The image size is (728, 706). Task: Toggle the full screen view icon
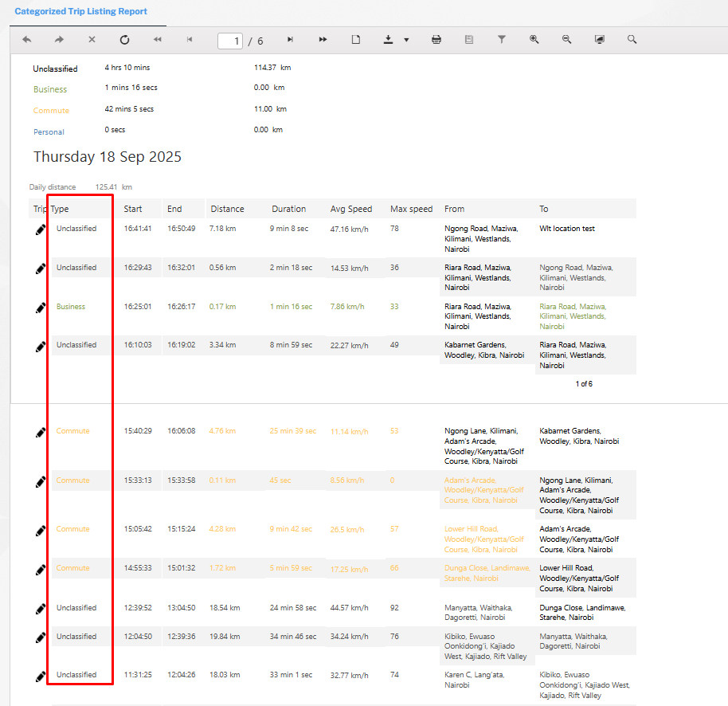pyautogui.click(x=599, y=40)
